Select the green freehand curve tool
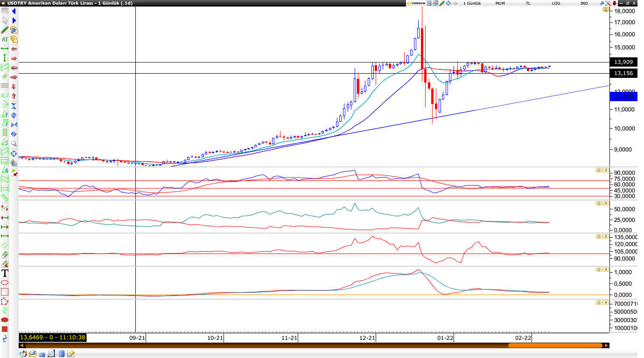This screenshot has width=644, height=358. [5, 310]
